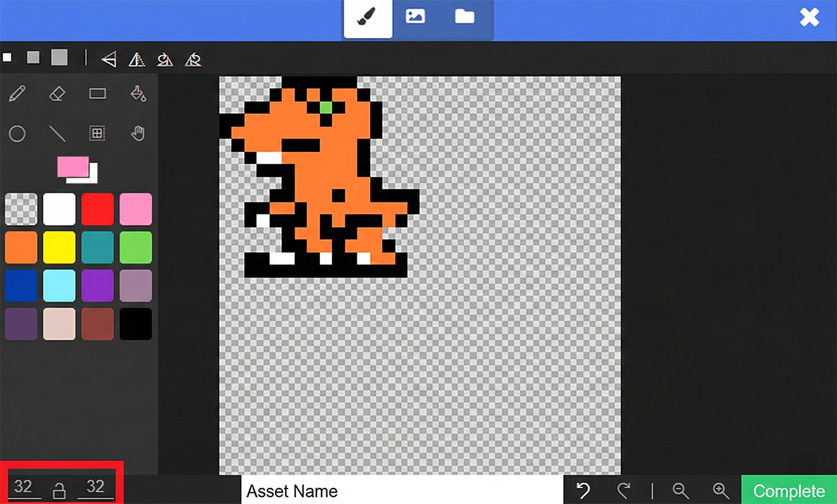Activate the dotted Selection tool
The width and height of the screenshot is (837, 504).
(x=97, y=134)
